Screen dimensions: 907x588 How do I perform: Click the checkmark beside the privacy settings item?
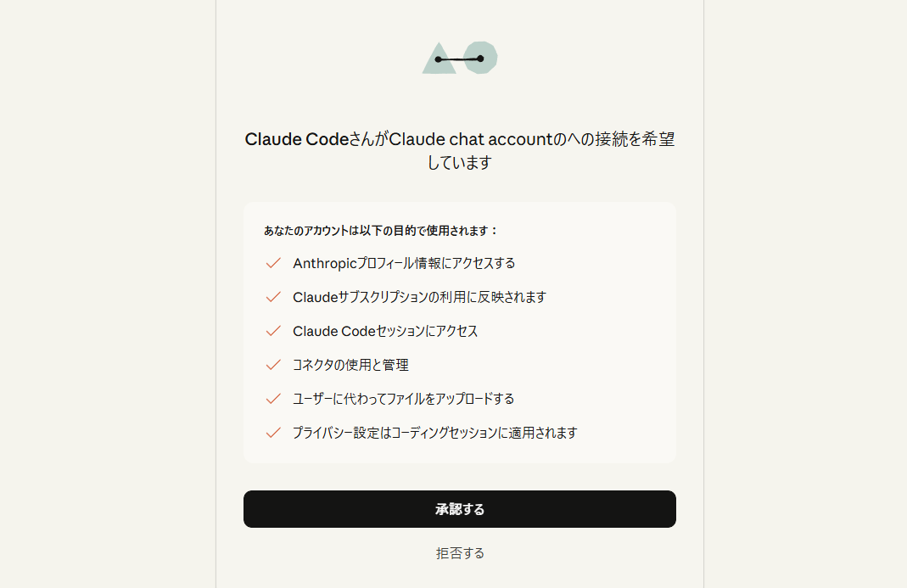[x=272, y=432]
